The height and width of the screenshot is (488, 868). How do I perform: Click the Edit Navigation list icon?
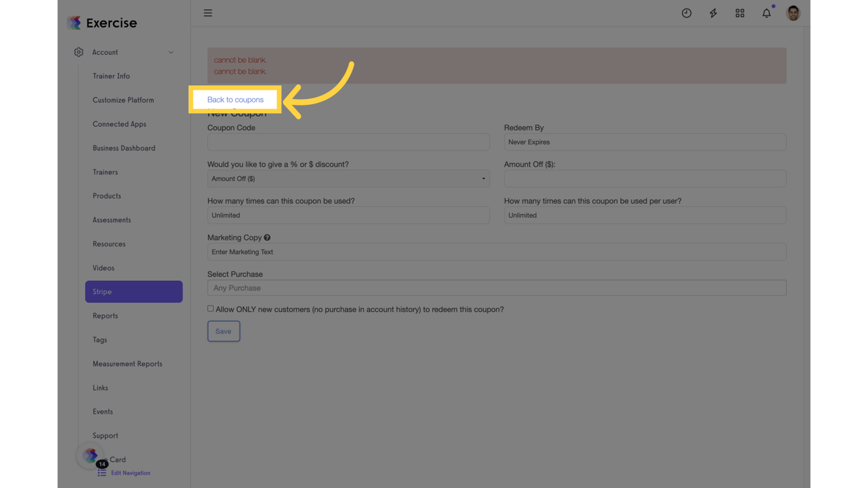pos(102,473)
